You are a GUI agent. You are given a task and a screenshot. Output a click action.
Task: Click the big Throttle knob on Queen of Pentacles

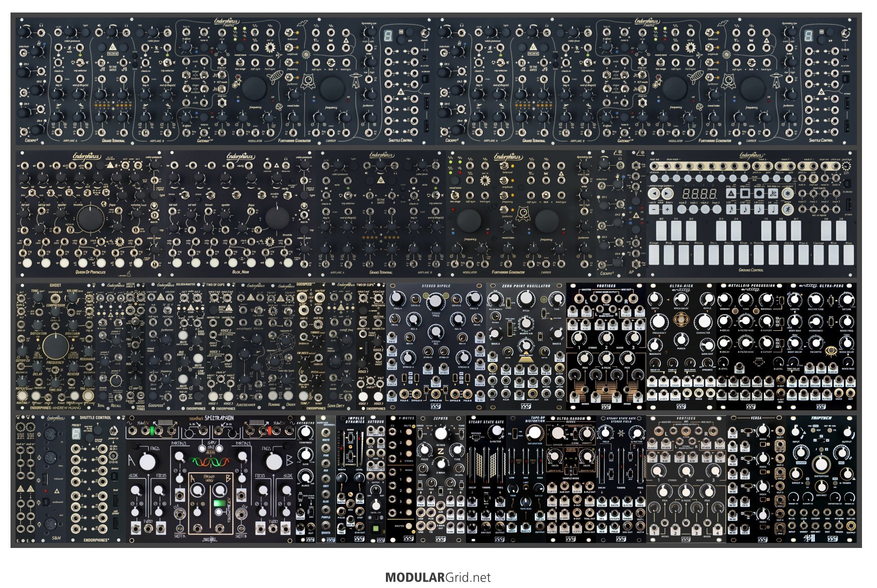pos(91,218)
